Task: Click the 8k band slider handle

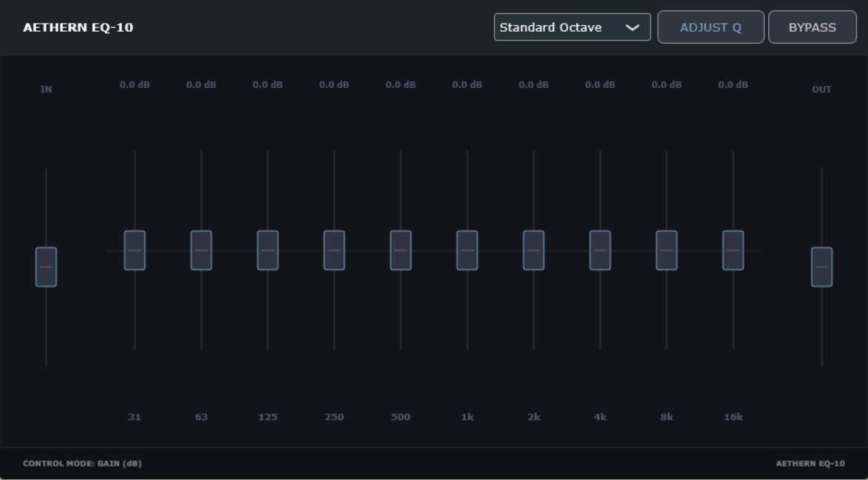Action: click(666, 250)
